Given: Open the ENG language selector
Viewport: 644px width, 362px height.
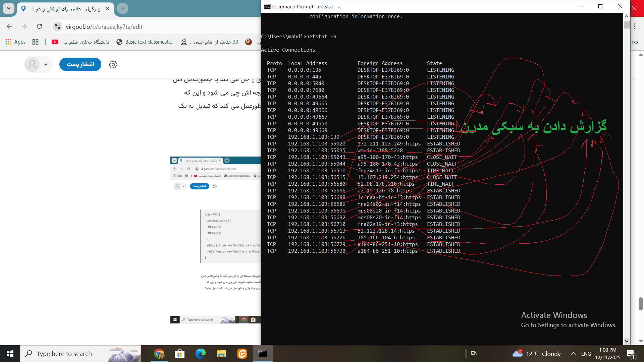Looking at the screenshot, I should coord(586,354).
